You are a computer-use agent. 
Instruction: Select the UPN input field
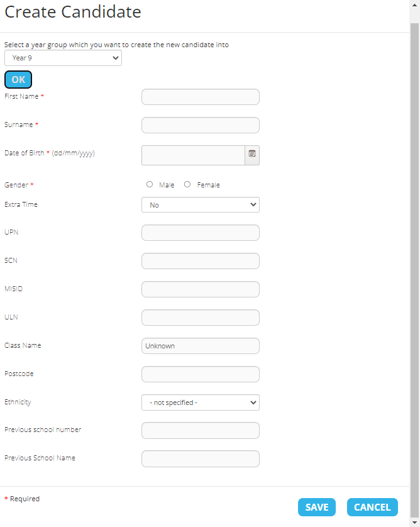tap(201, 233)
